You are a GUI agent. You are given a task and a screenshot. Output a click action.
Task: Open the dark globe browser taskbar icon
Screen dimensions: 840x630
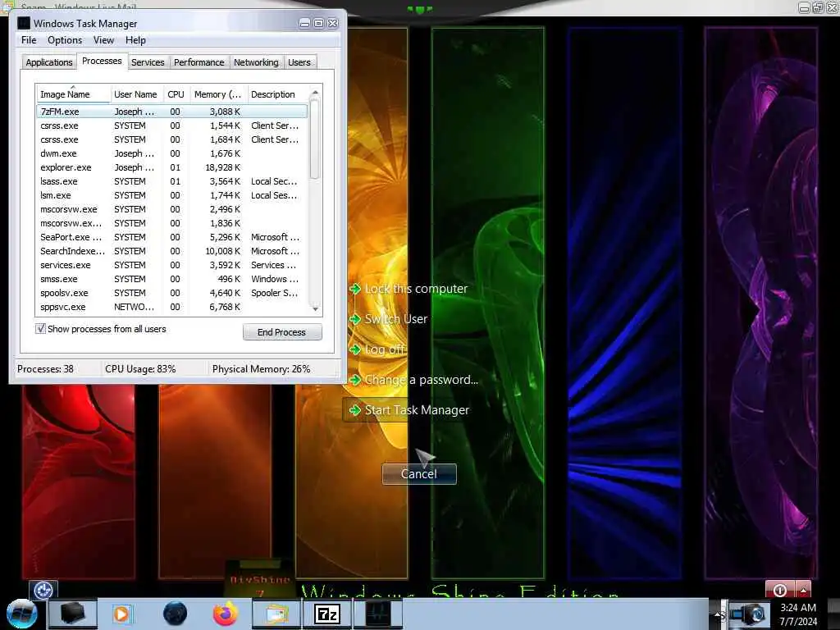click(176, 614)
